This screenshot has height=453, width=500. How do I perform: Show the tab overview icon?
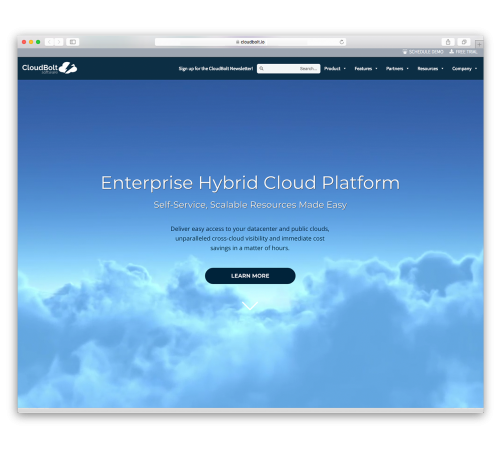pos(464,42)
